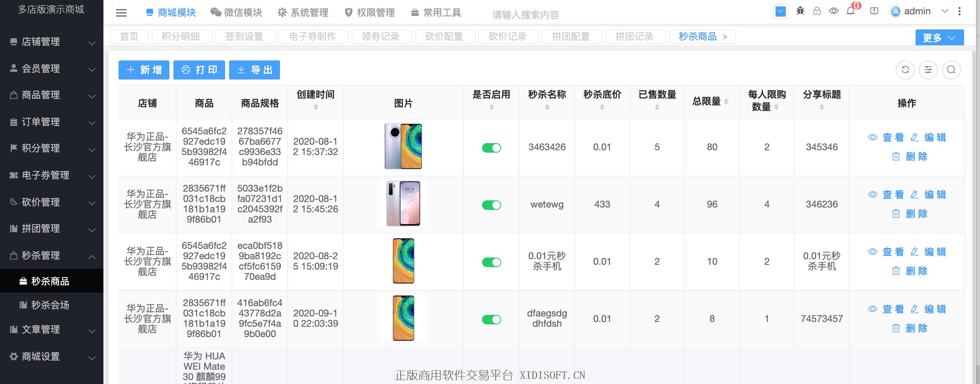Click the refresh table round icon
The height and width of the screenshot is (384, 980).
pyautogui.click(x=905, y=70)
